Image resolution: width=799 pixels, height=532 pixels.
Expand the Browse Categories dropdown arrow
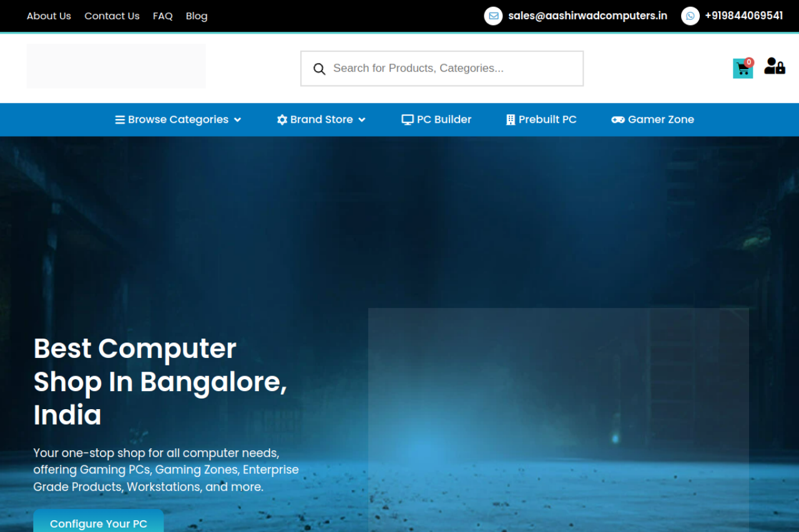[x=237, y=120]
